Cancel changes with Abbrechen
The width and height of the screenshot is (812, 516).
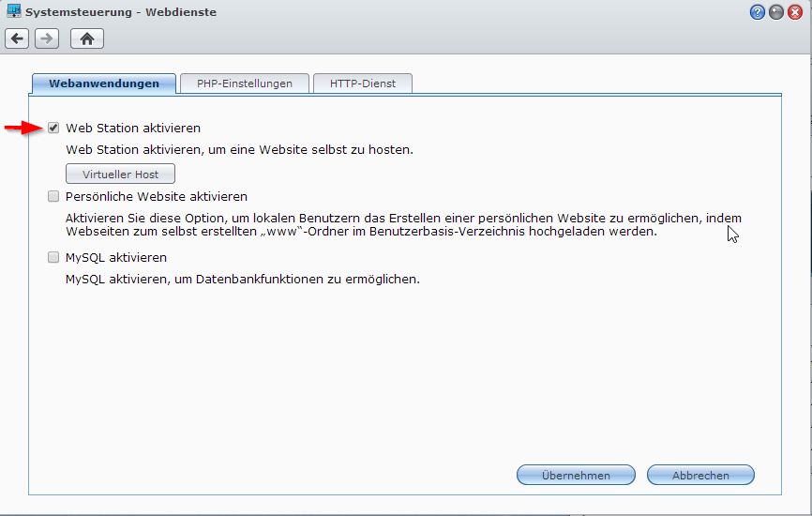[x=700, y=476]
